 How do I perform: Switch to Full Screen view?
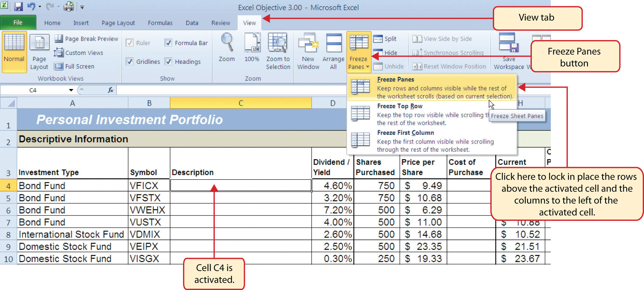(x=74, y=66)
